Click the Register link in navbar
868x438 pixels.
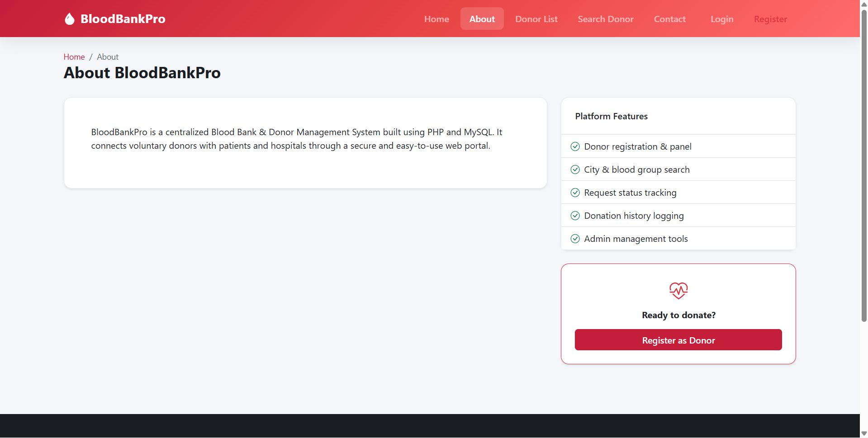(770, 19)
